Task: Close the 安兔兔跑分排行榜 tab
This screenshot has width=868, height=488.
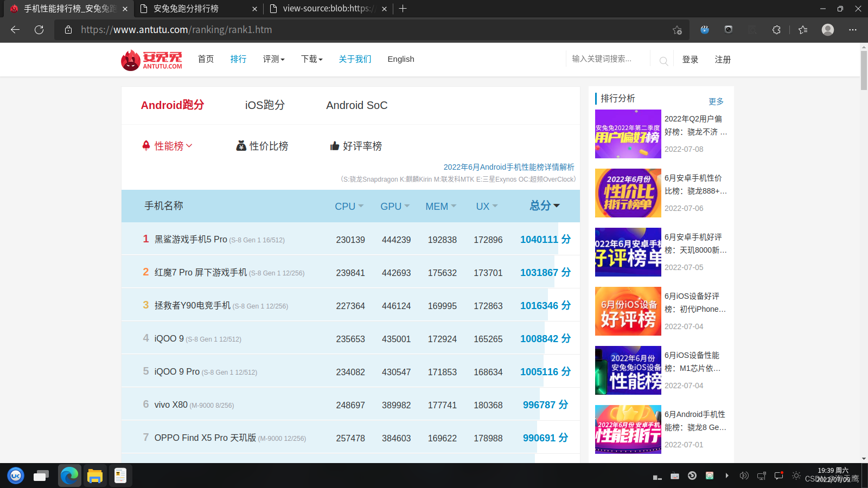Action: point(255,9)
